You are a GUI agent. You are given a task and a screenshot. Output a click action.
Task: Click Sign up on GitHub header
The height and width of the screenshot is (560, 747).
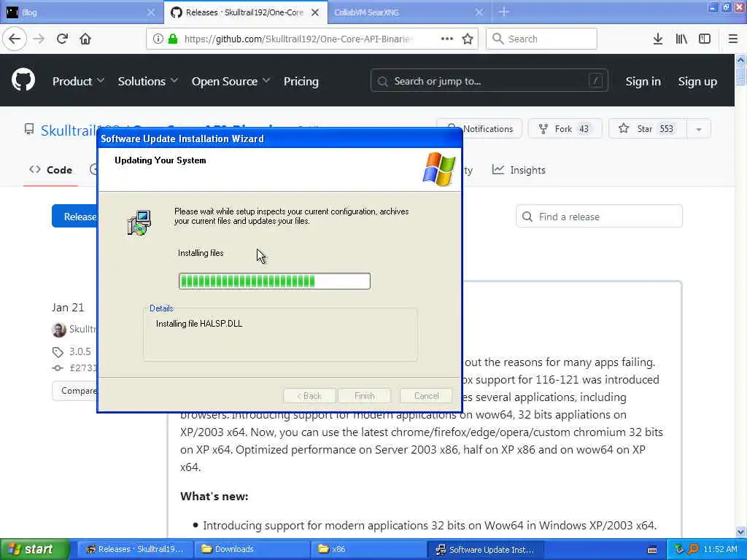(x=697, y=82)
